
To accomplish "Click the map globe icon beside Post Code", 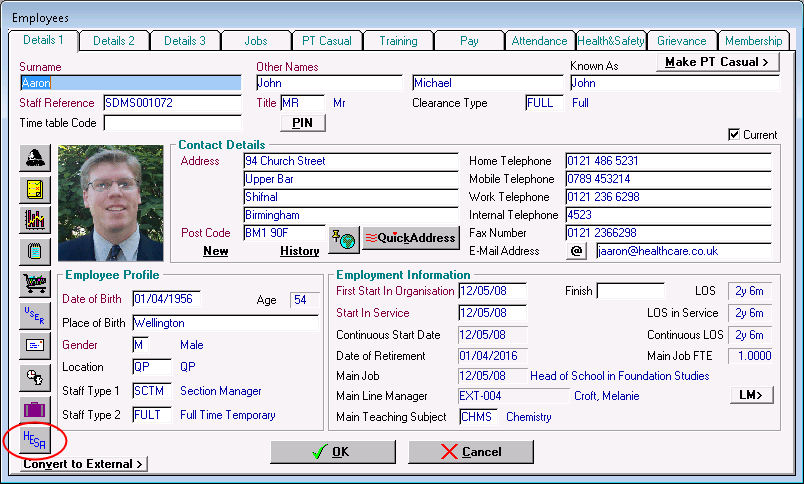I will 344,239.
